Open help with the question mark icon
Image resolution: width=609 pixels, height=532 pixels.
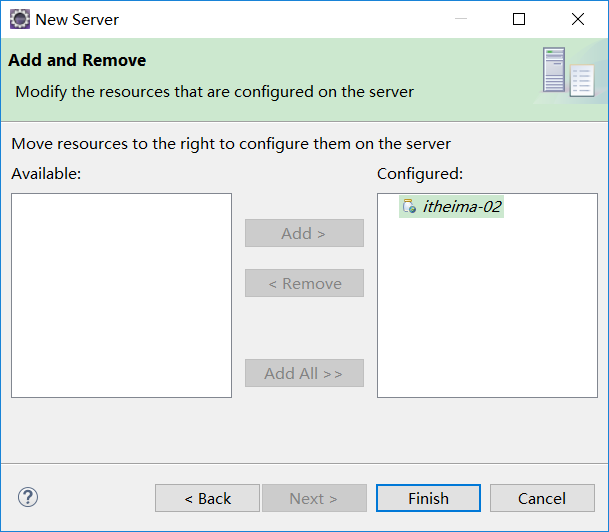28,497
